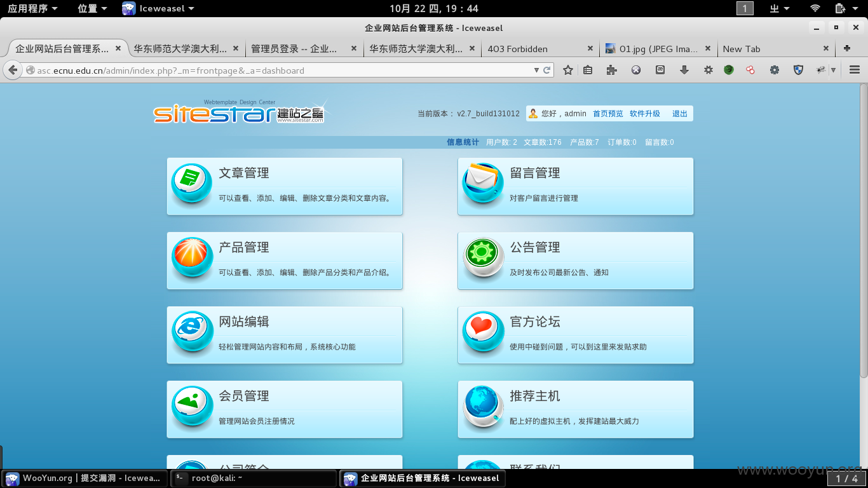868x488 pixels.
Task: Open the 产品管理 heading link
Action: pos(244,247)
